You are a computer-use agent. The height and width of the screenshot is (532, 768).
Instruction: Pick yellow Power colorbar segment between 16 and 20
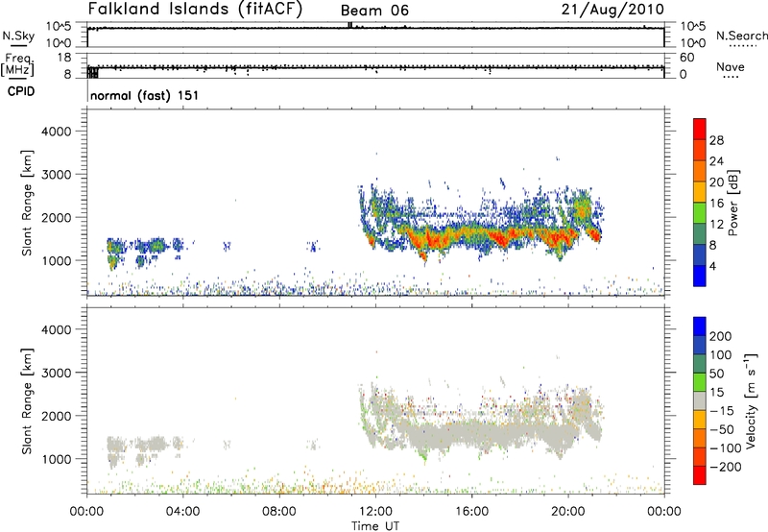point(700,192)
